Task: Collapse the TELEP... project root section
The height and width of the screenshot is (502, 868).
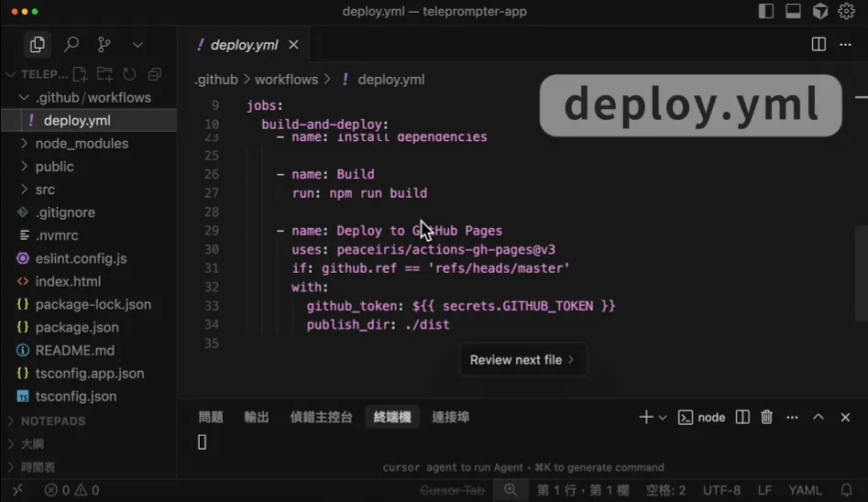Action: [x=44, y=74]
